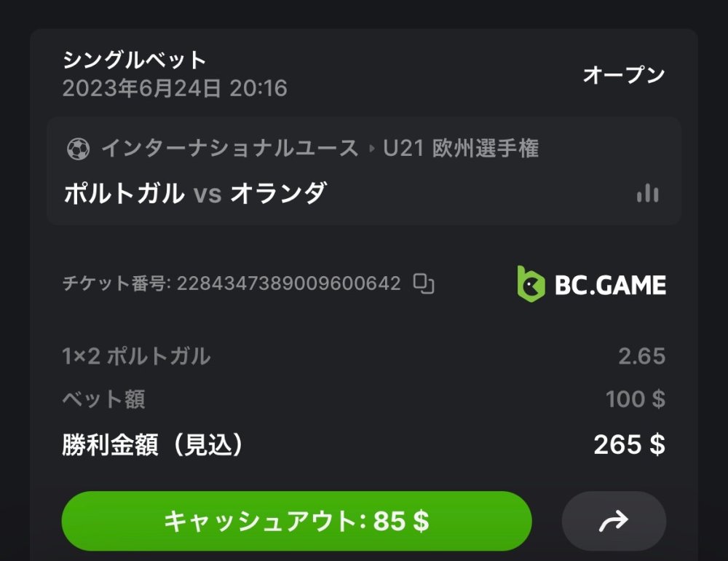728x561 pixels.
Task: Click the soccer ball sport icon
Action: 78,149
